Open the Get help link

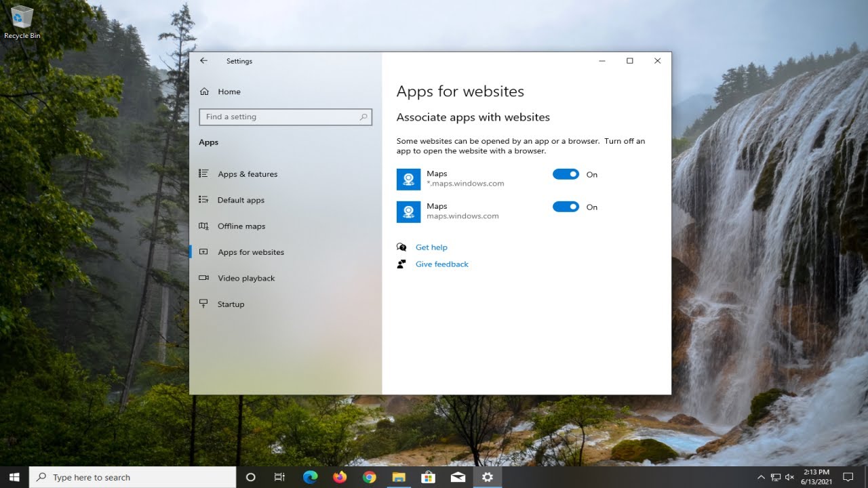431,247
